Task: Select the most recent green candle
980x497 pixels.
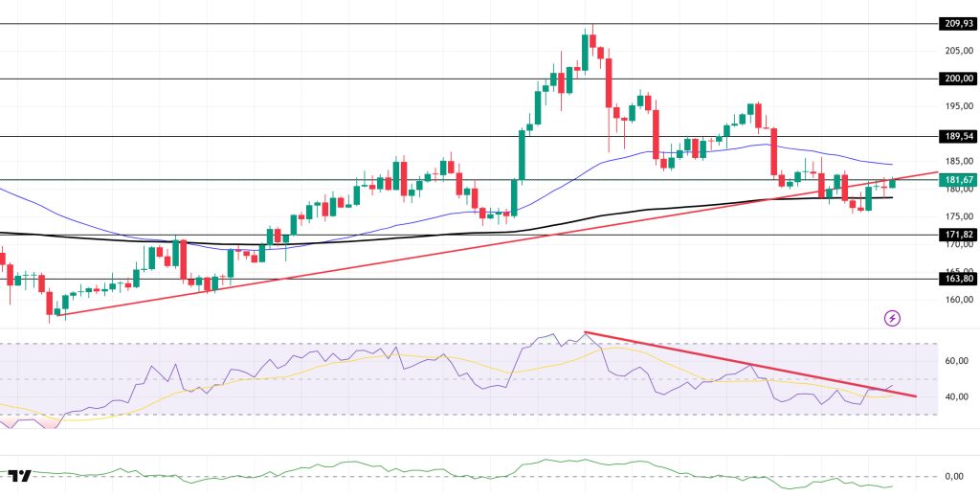Action: pyautogui.click(x=893, y=183)
